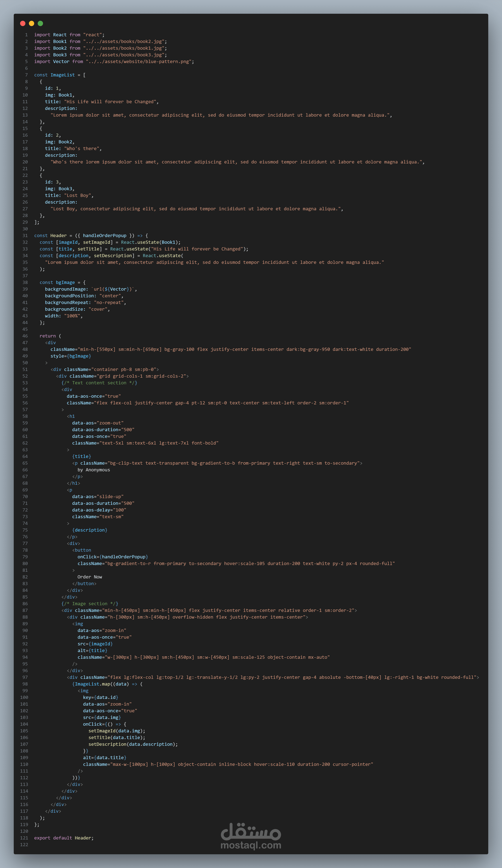The width and height of the screenshot is (502, 868).
Task: Click the "react" import string
Action: 92,35
